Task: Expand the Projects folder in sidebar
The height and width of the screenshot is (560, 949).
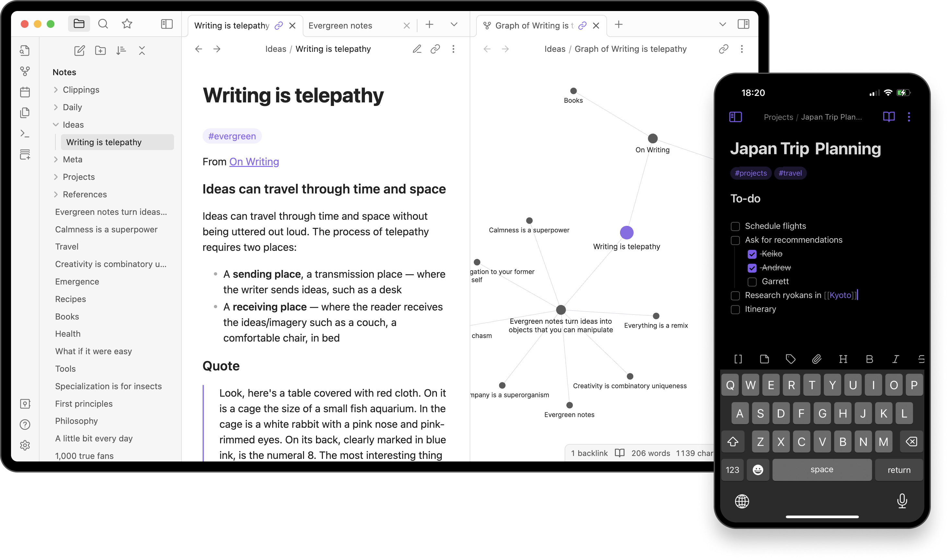Action: coord(56,177)
